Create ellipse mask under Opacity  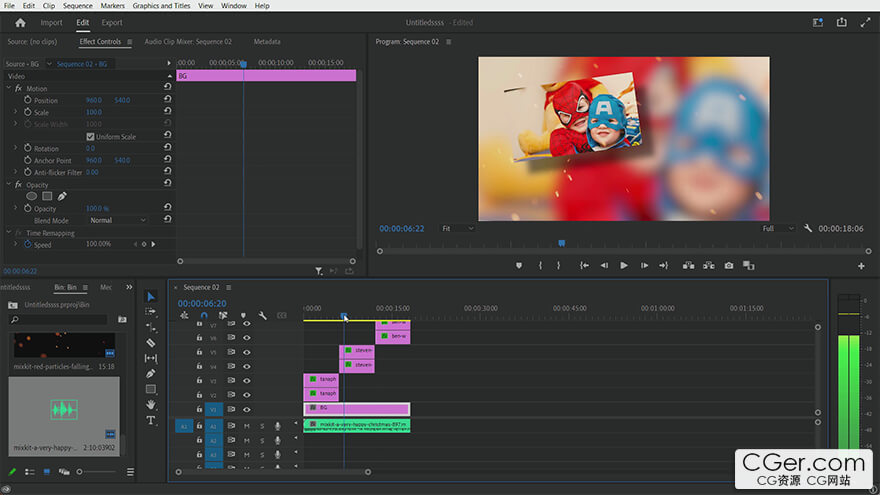pos(31,196)
